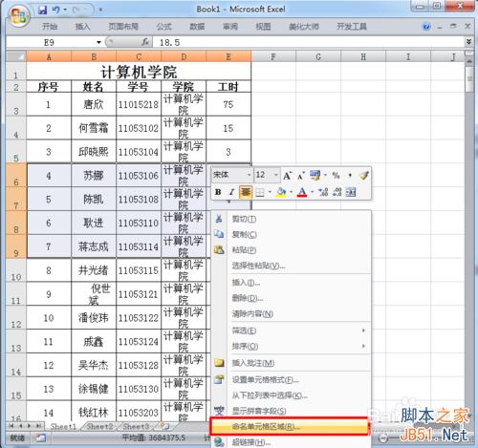
Task: Switch to the 开始 ribbon tab
Action: [50, 27]
